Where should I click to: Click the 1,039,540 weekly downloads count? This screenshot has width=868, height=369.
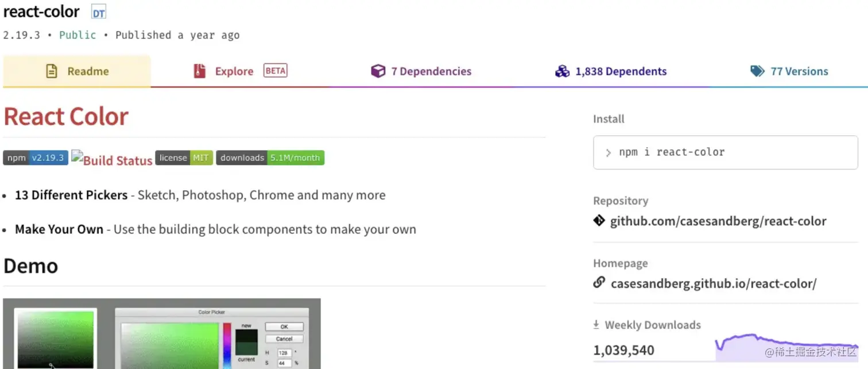(x=623, y=350)
